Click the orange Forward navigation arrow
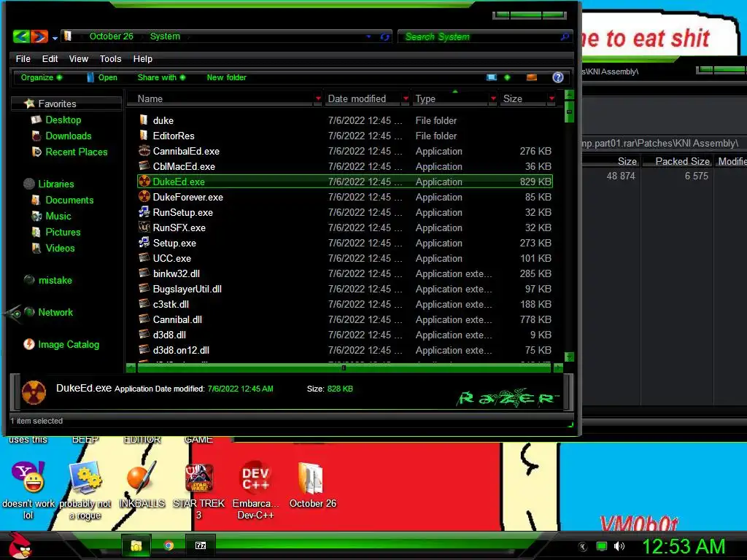The image size is (747, 560). tap(39, 36)
